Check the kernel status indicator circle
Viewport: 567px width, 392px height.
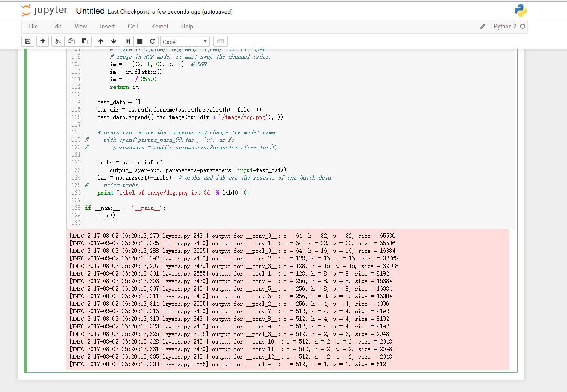click(x=523, y=27)
